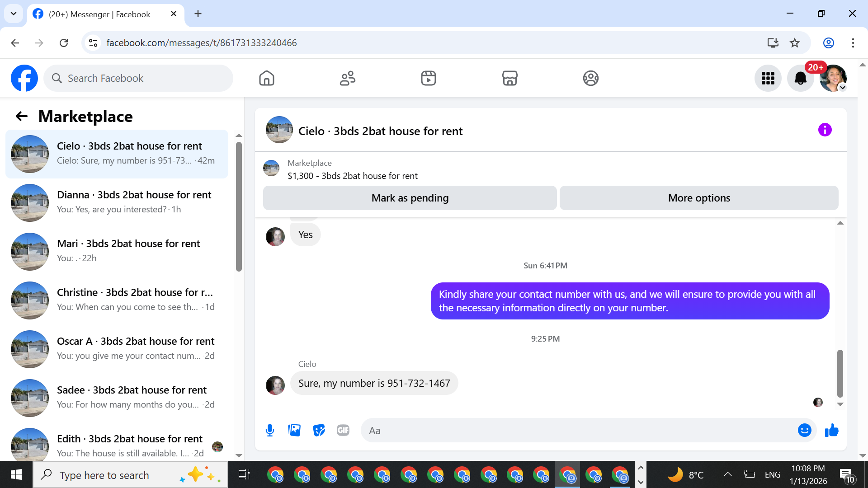868x488 pixels.
Task: Go to Marketplace tab in navigation bar
Action: click(509, 78)
